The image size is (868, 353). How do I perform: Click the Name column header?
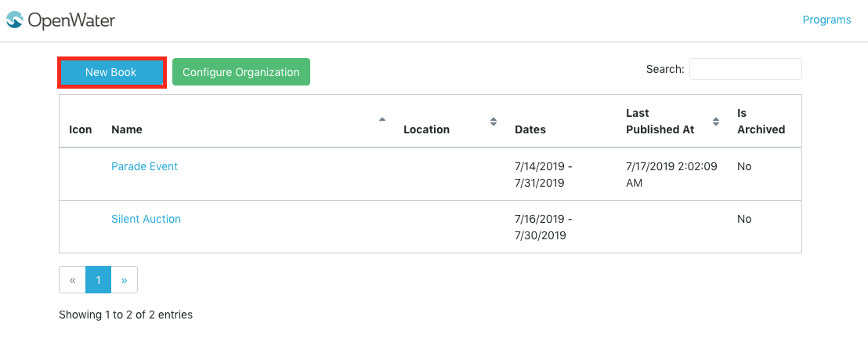click(x=127, y=129)
